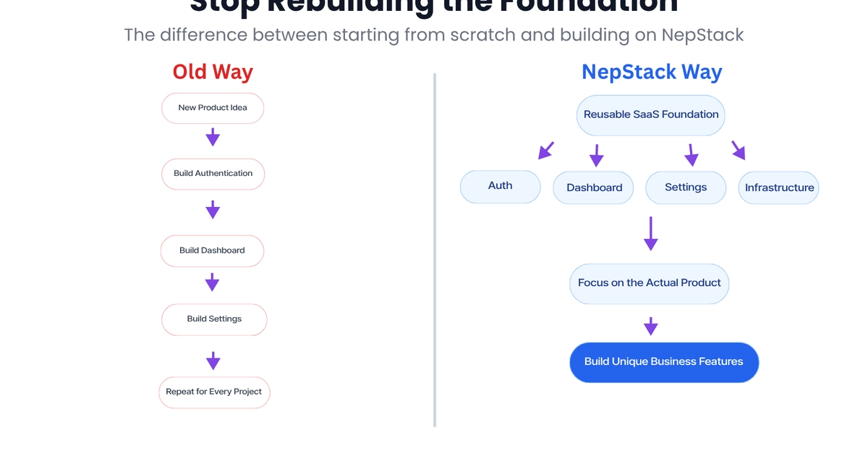Select the Build Settings step
Image resolution: width=868 pixels, height=454 pixels.
click(x=214, y=319)
